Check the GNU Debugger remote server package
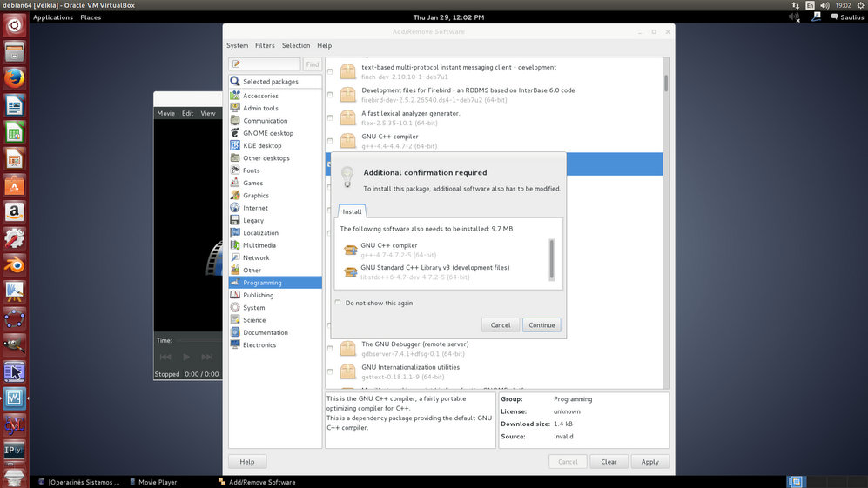This screenshot has height=488, width=868. click(330, 349)
